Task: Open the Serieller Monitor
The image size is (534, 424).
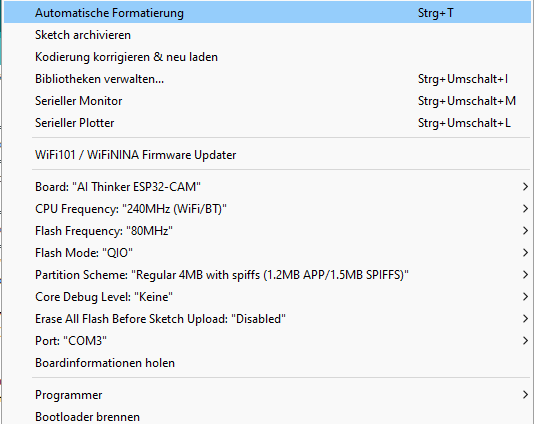Action: (x=267, y=101)
